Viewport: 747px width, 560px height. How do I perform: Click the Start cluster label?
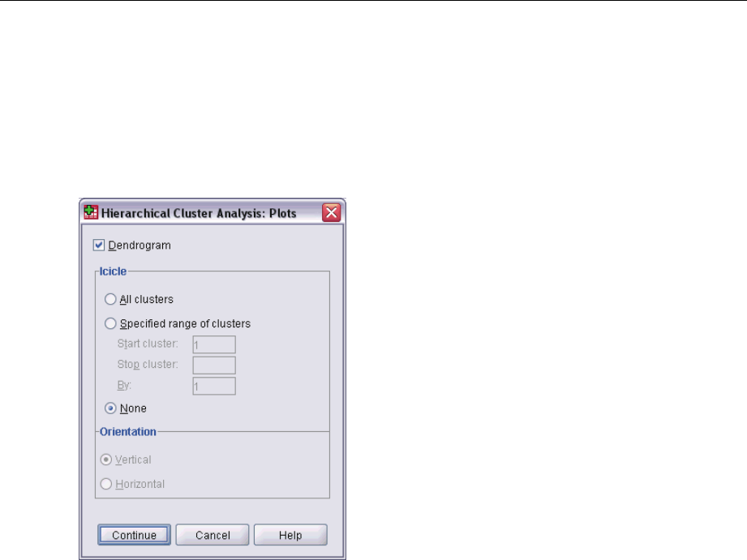(x=148, y=344)
